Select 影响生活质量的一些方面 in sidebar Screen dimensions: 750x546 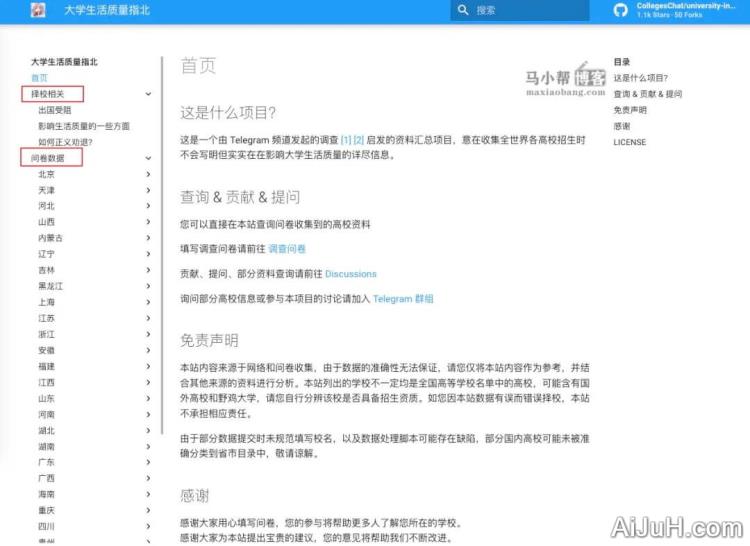pos(83,126)
